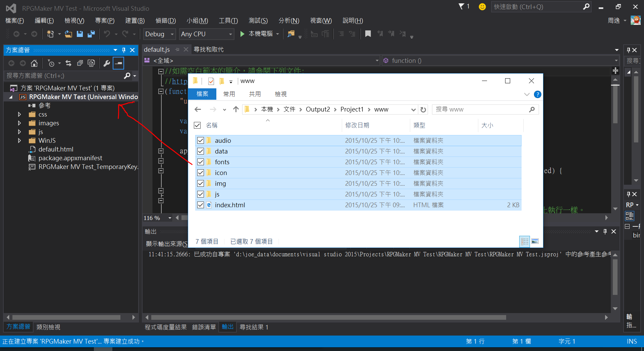Expand the images folder in Solution Explorer

(x=19, y=123)
